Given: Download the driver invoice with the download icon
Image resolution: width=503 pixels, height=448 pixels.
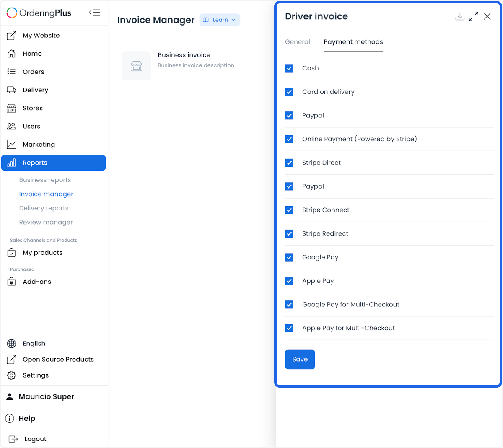Looking at the screenshot, I should [x=460, y=16].
